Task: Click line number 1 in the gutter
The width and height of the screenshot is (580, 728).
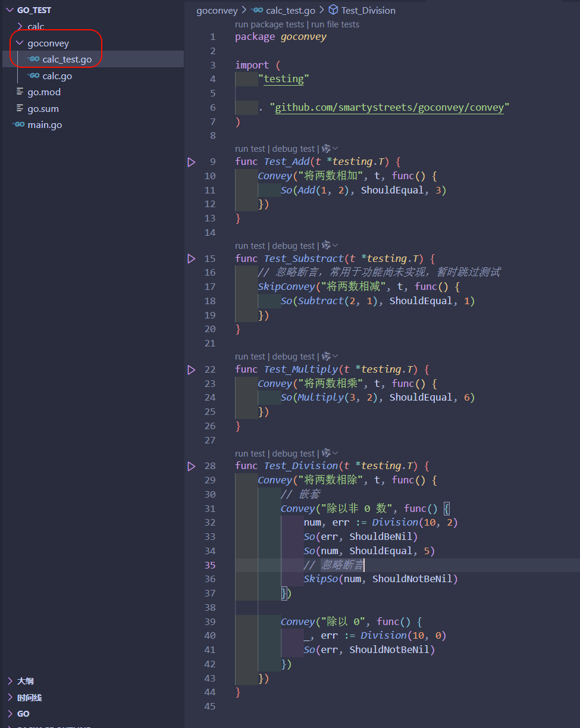Action: [x=213, y=37]
